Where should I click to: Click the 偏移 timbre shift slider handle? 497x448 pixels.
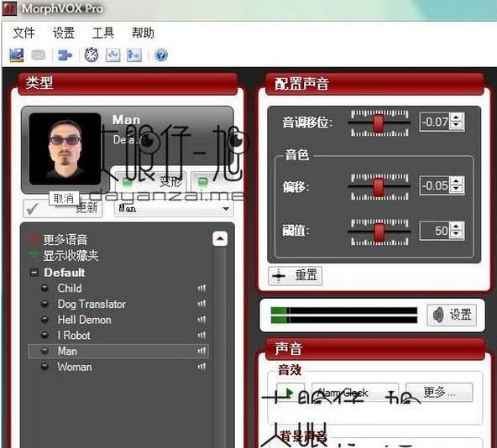click(379, 187)
